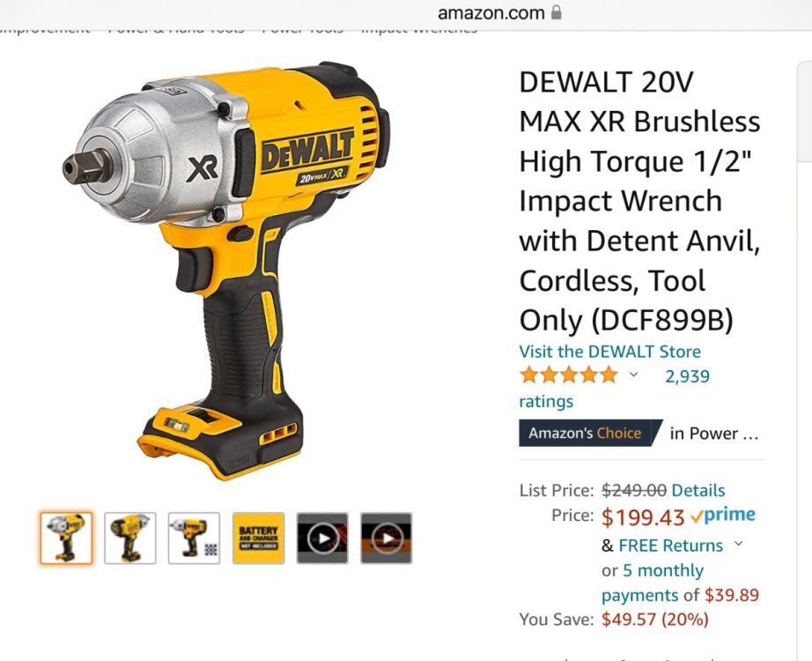This screenshot has width=812, height=661.
Task: Select the third wrench thumbnail with QR code
Action: 194,538
